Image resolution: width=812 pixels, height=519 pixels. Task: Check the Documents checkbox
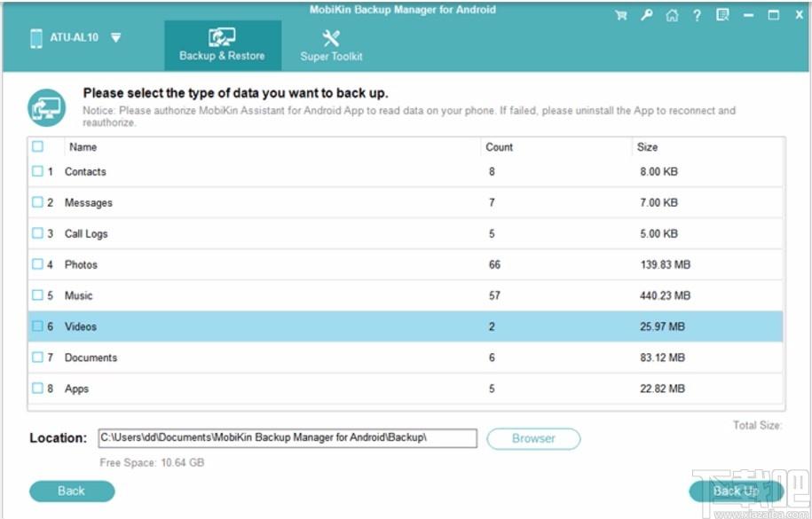(x=38, y=357)
